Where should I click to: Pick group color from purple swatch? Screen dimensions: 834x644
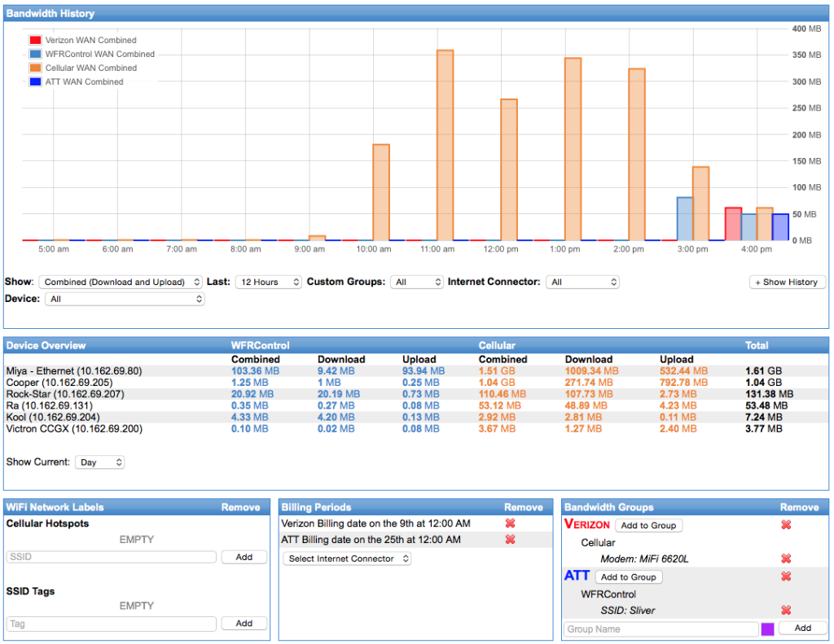tap(767, 629)
